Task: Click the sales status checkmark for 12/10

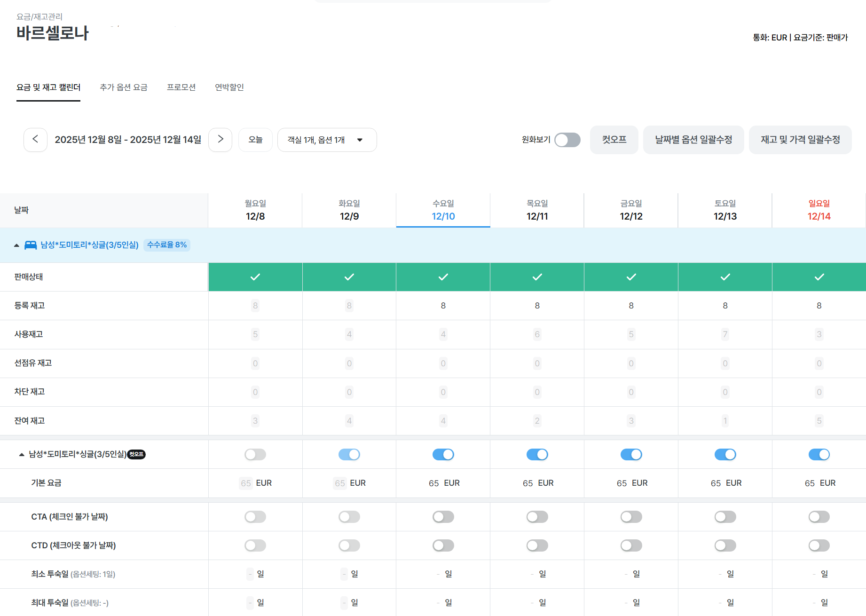Action: [443, 277]
